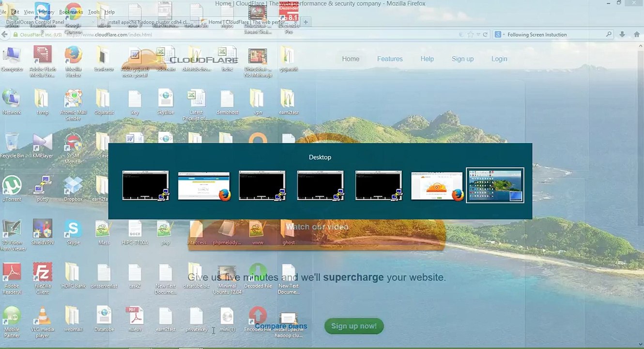Viewport: 644px width, 349px height.
Task: Select the key file icon
Action: point(135,102)
